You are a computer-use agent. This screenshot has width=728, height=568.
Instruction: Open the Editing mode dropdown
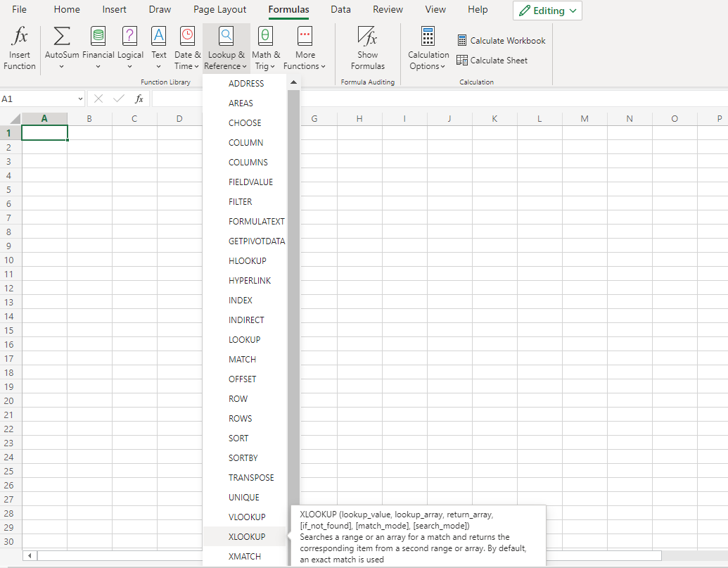548,11
